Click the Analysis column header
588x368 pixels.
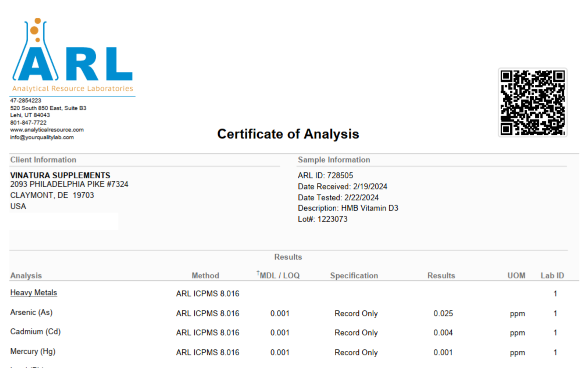tap(26, 276)
